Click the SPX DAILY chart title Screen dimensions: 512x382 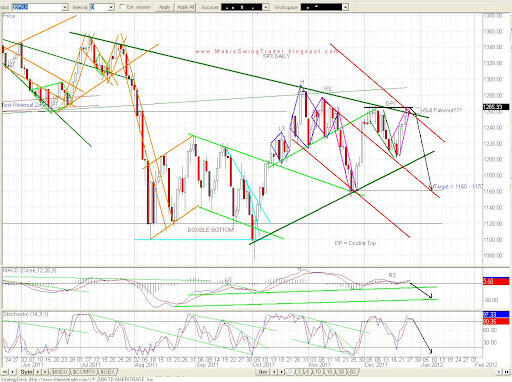tap(276, 56)
